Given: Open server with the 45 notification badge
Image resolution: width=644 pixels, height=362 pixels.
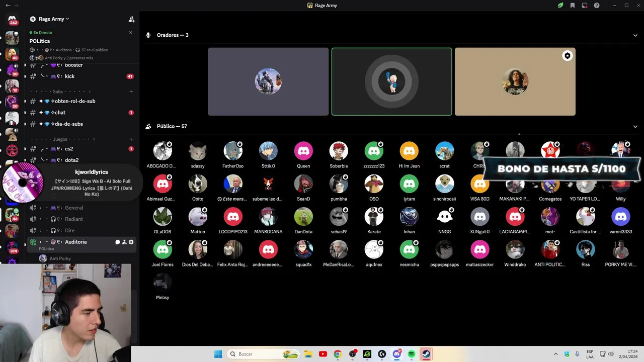Looking at the screenshot, I should [x=12, y=54].
